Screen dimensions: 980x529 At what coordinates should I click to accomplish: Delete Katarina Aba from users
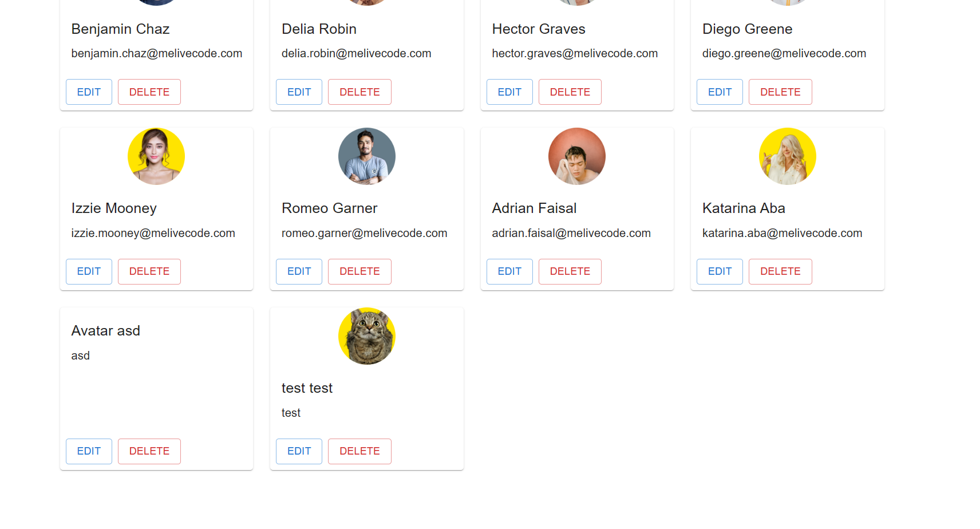(x=780, y=271)
